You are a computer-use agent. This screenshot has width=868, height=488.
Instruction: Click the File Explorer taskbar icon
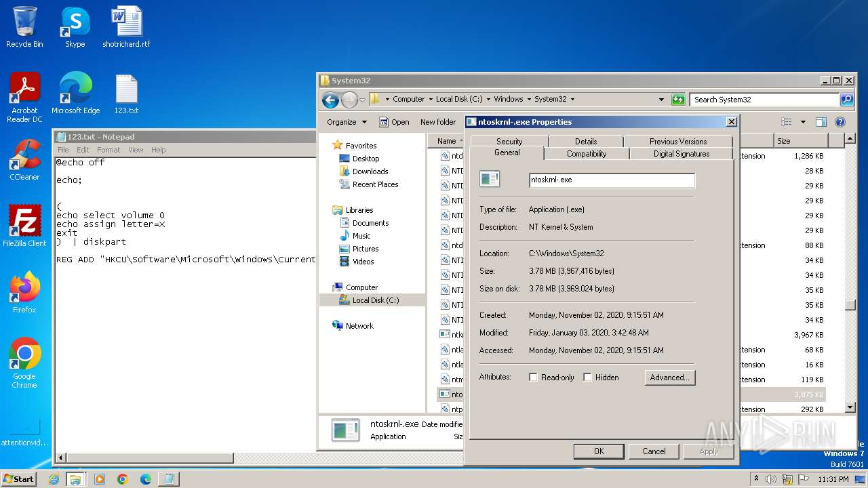pyautogui.click(x=75, y=479)
